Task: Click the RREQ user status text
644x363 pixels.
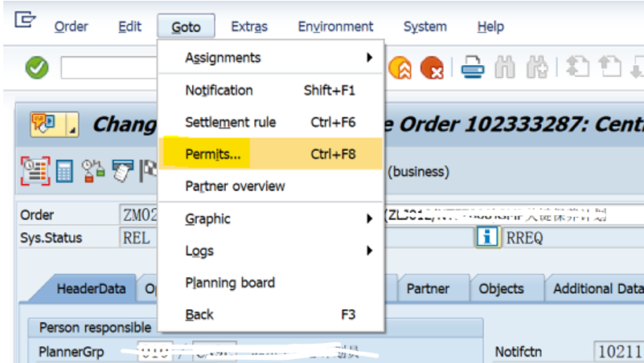Action: point(524,238)
